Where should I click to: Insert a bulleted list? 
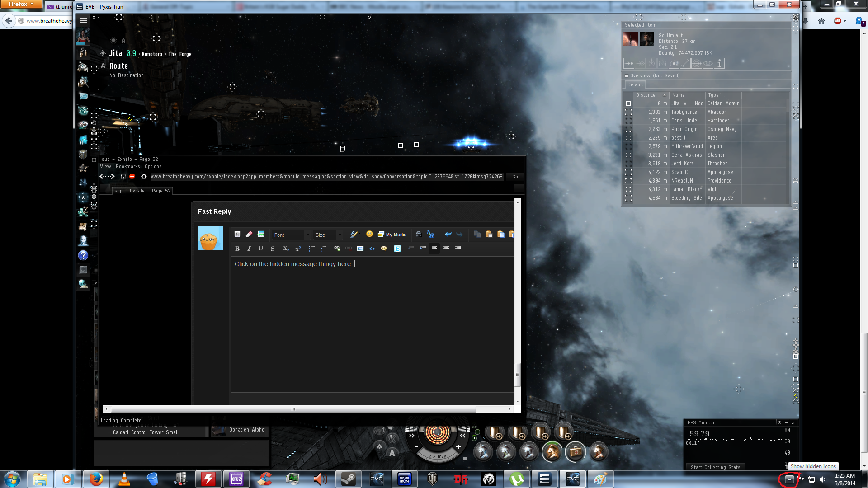(311, 249)
